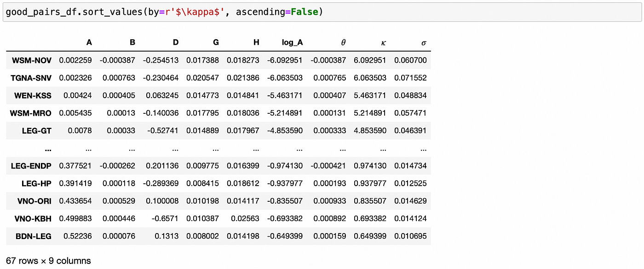644x269 pixels.
Task: Select row label WEN-KSS
Action: pos(33,95)
